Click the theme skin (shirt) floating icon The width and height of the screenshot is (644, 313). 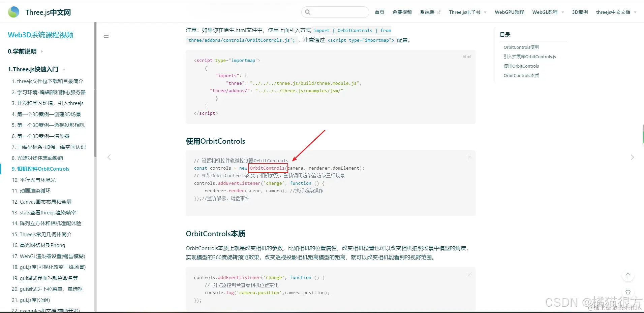627,292
